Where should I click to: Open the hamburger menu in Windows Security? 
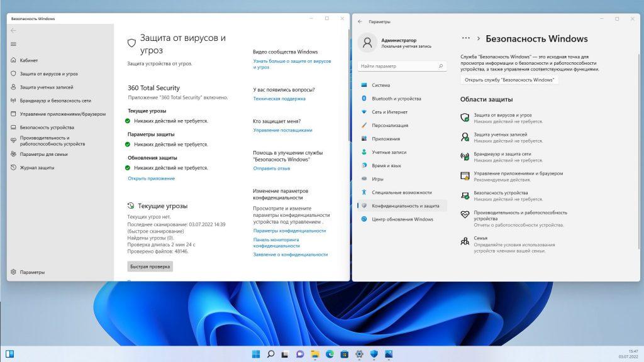pos(13,44)
